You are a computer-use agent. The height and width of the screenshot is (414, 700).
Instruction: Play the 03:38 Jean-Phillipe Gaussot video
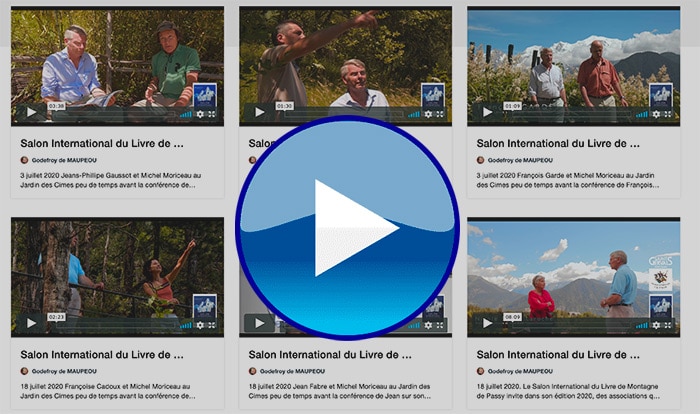click(31, 113)
